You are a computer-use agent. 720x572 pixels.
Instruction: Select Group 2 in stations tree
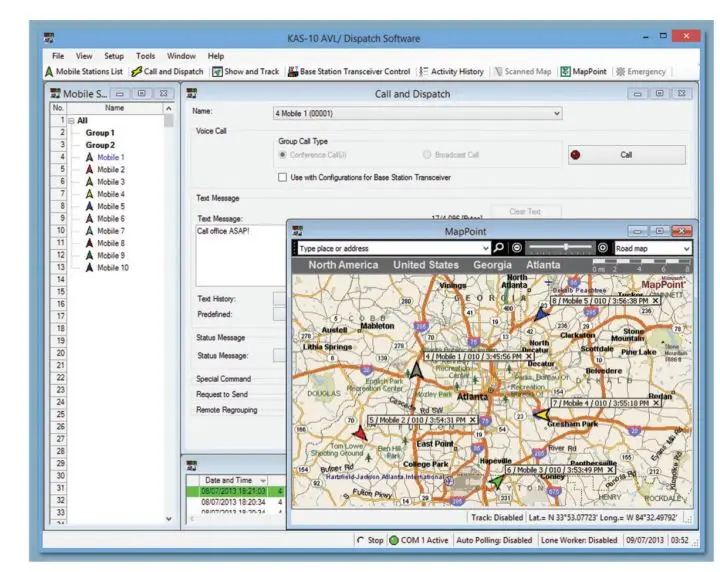[x=100, y=145]
